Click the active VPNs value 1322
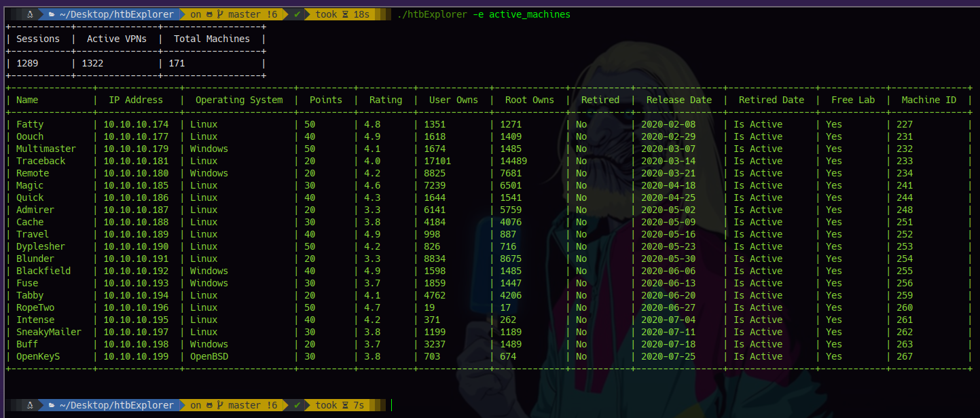 tap(92, 63)
